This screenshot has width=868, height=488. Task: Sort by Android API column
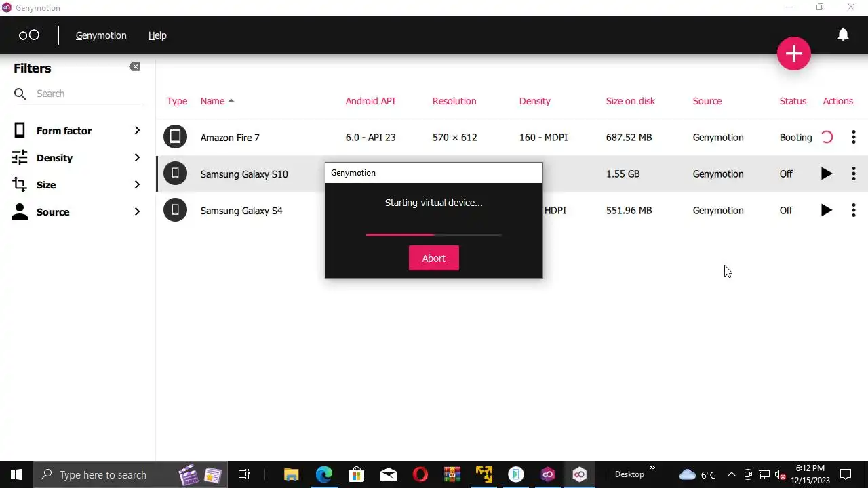pyautogui.click(x=370, y=101)
